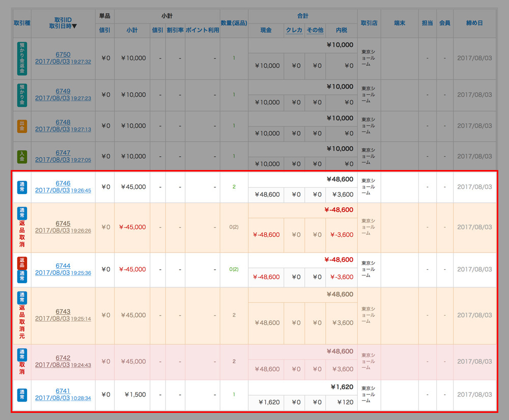Image resolution: width=509 pixels, height=420 pixels.
Task: Click total ¥1,620 in row 6741
Action: 342,387
